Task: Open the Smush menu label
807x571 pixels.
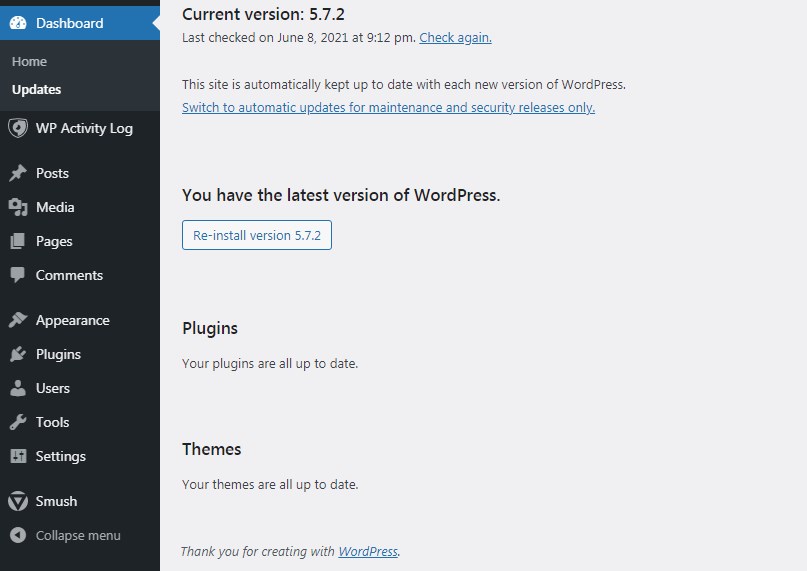Action: (57, 501)
